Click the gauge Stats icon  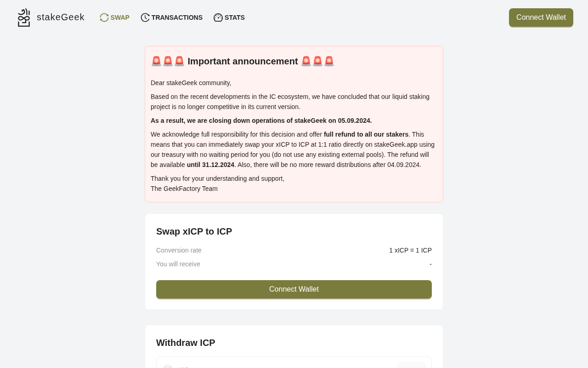(218, 17)
